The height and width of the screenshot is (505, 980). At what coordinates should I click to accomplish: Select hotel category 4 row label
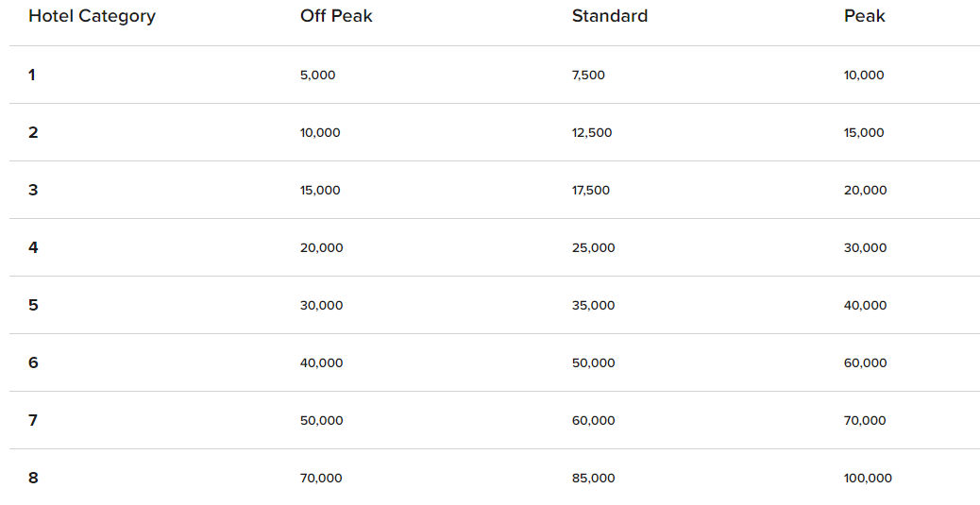coord(33,247)
